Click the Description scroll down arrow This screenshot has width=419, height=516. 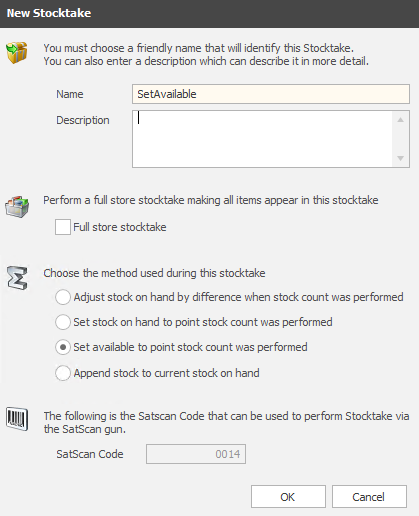point(401,158)
